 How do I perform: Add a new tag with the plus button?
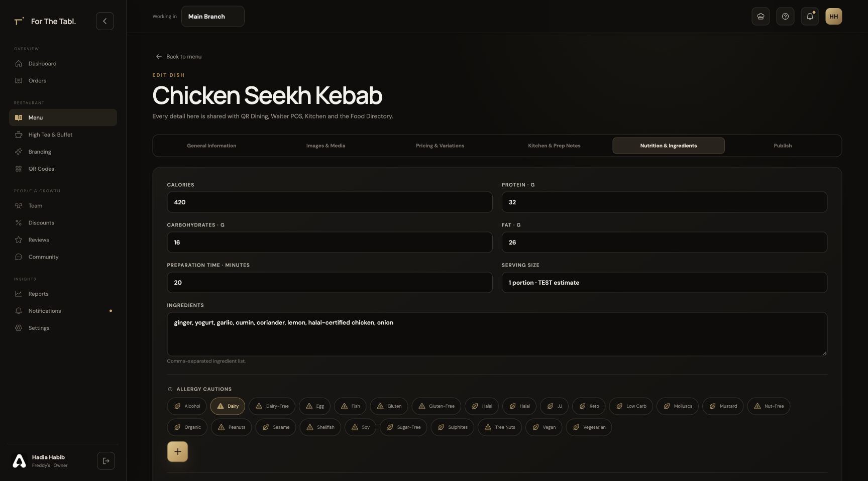tap(177, 451)
